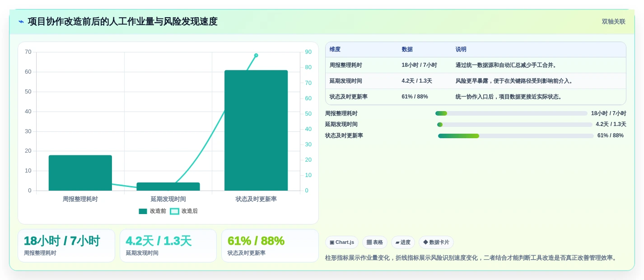Image resolution: width=644 pixels, height=280 pixels.
Task: Click 周报整理耗时 in the table's first row
Action: point(346,65)
